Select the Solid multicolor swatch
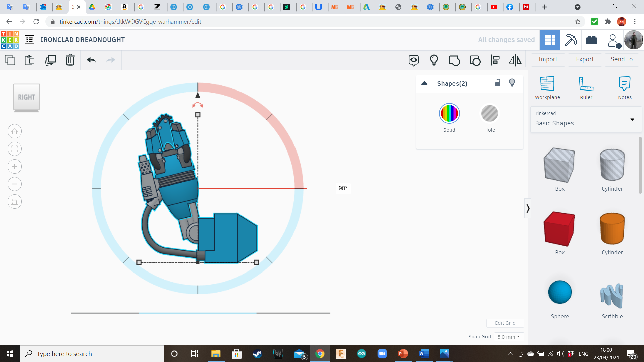Image resolution: width=644 pixels, height=362 pixels. point(449,114)
